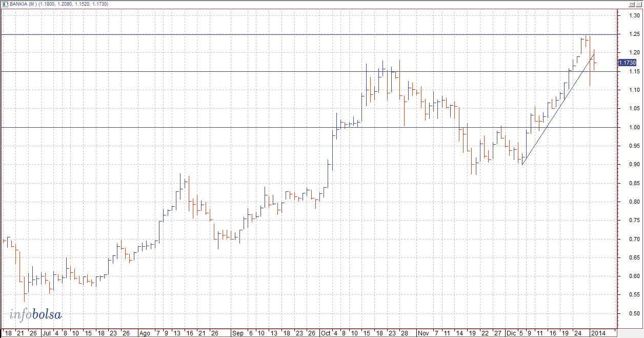The width and height of the screenshot is (644, 338).
Task: Click the 1.25 price axis label
Action: tap(635, 34)
